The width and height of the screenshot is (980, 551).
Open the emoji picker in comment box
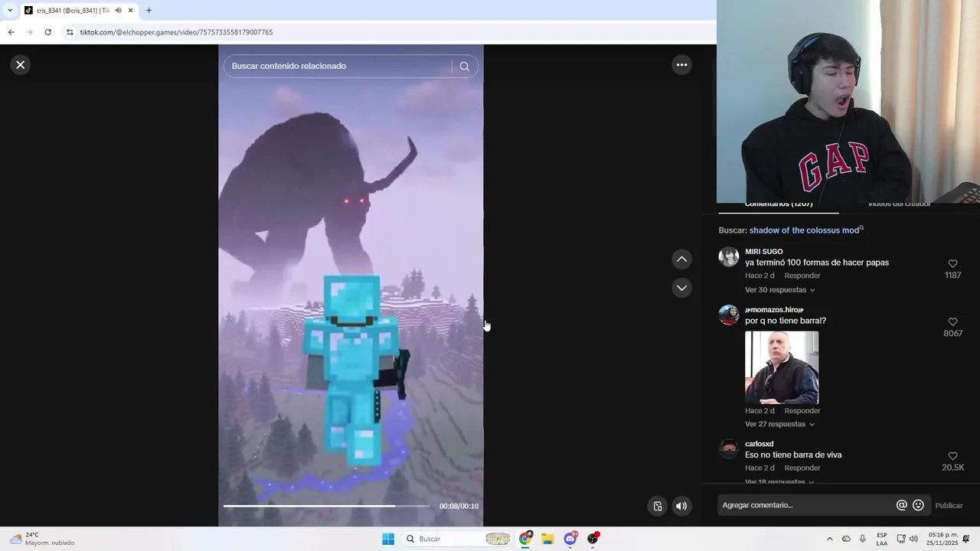pyautogui.click(x=918, y=505)
